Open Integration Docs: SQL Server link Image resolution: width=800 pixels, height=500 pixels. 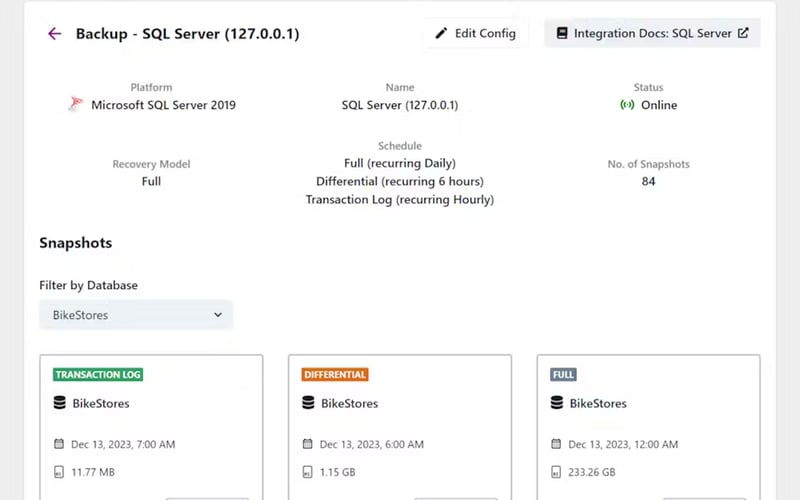pyautogui.click(x=652, y=33)
